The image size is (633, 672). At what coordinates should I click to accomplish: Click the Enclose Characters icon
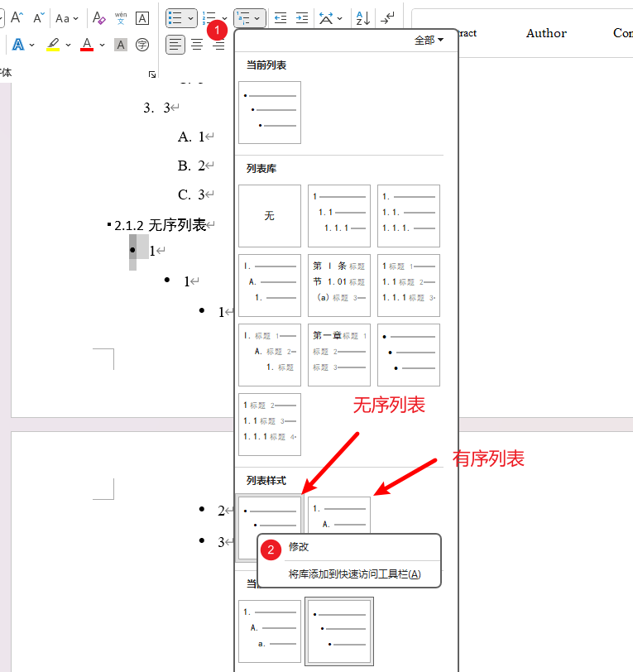point(142,45)
